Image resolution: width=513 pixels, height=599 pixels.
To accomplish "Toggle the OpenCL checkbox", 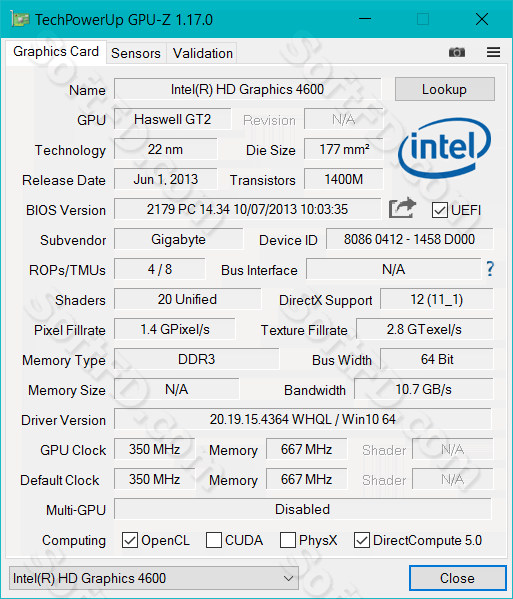I will click(130, 540).
